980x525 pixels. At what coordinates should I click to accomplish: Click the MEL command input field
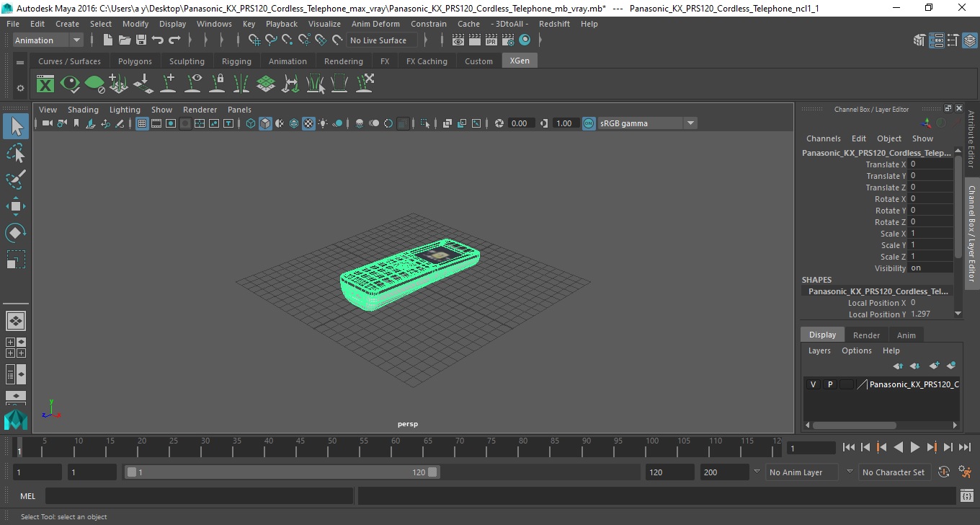pyautogui.click(x=199, y=496)
